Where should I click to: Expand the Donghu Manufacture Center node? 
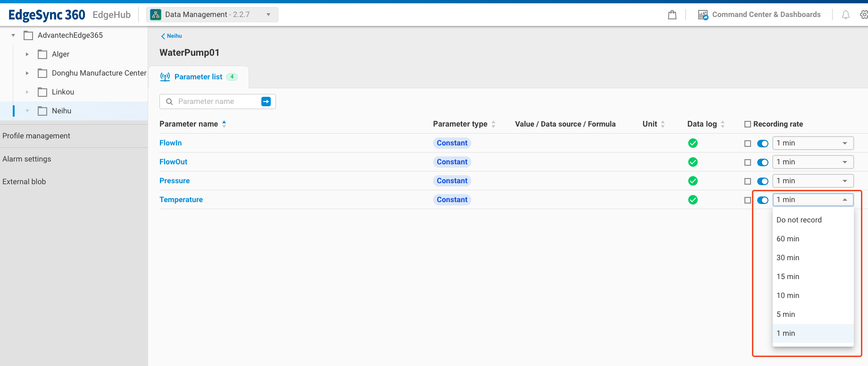pyautogui.click(x=27, y=73)
